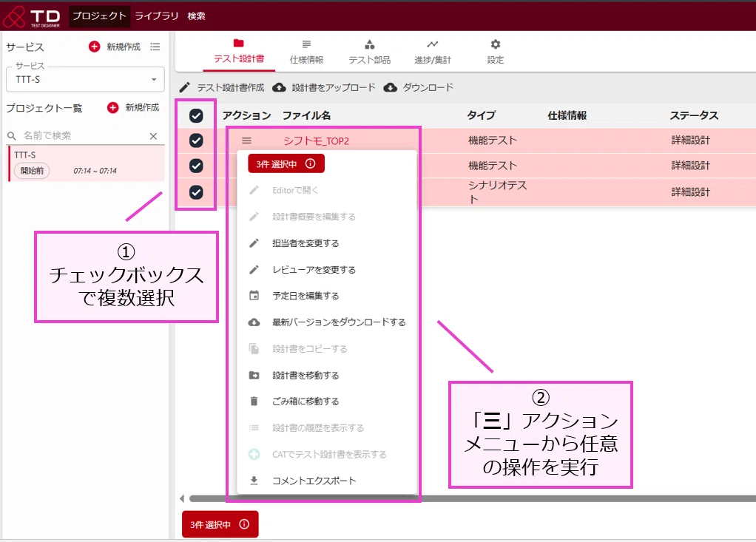Click 新規作成 next to サービス
The image size is (756, 542).
click(124, 47)
